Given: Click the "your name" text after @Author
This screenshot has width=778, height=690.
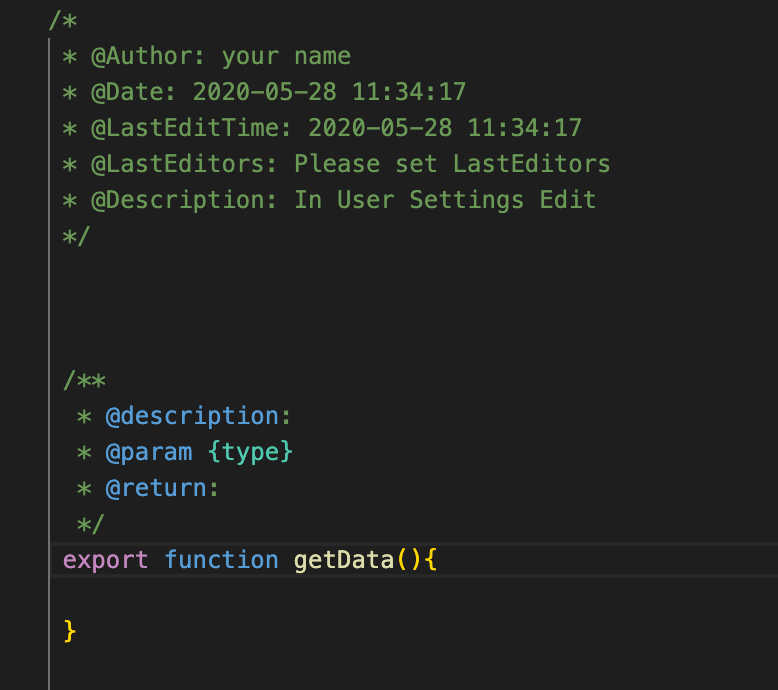Looking at the screenshot, I should [286, 56].
